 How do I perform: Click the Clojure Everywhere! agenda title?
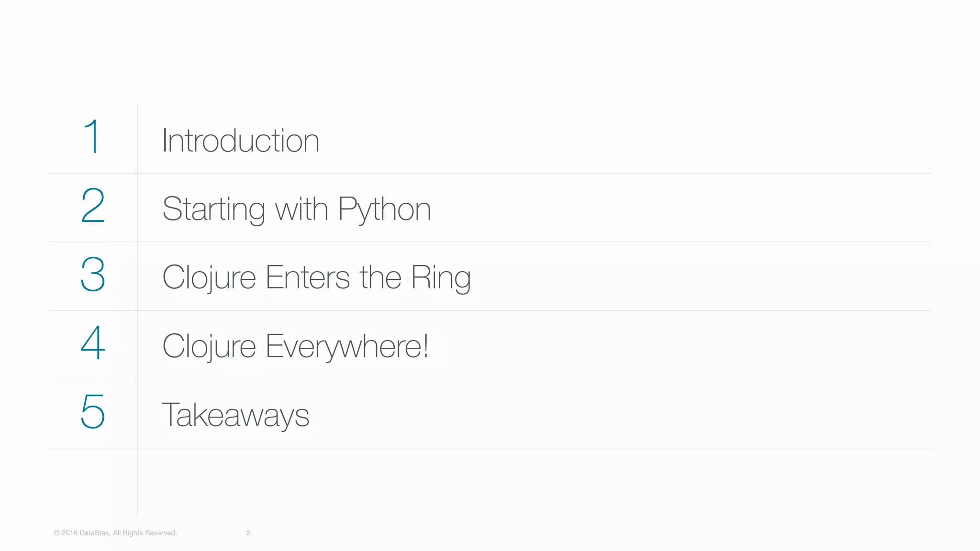click(295, 346)
